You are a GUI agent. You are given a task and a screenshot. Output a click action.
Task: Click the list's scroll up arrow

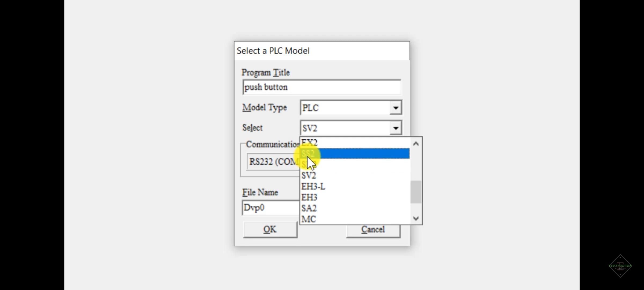[416, 144]
